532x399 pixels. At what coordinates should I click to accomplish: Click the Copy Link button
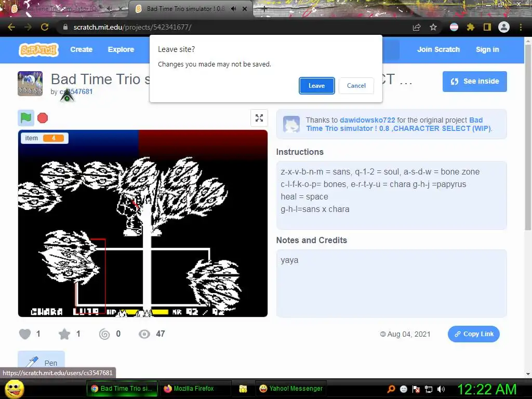point(474,334)
